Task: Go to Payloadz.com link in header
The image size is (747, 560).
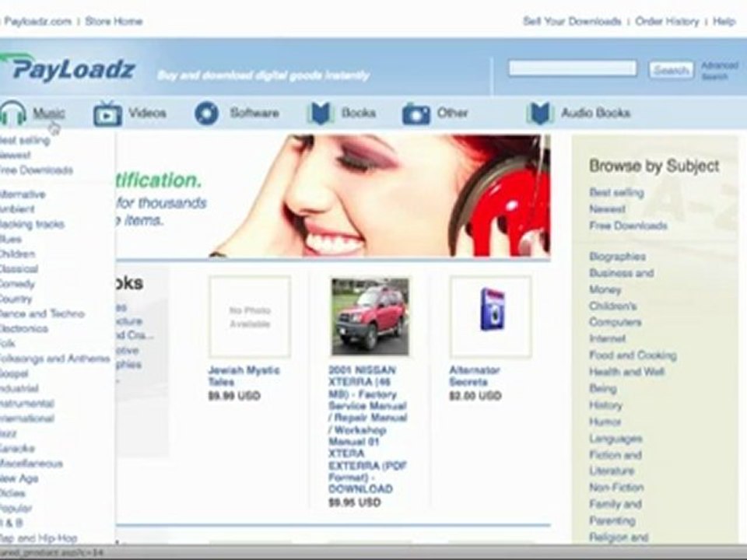Action: pyautogui.click(x=37, y=22)
